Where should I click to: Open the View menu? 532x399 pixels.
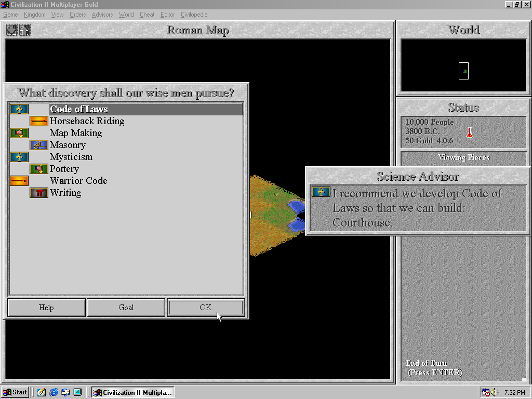click(57, 15)
